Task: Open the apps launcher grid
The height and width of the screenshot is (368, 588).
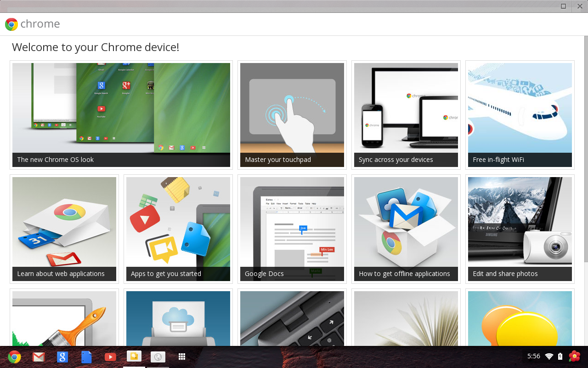Action: click(x=182, y=356)
